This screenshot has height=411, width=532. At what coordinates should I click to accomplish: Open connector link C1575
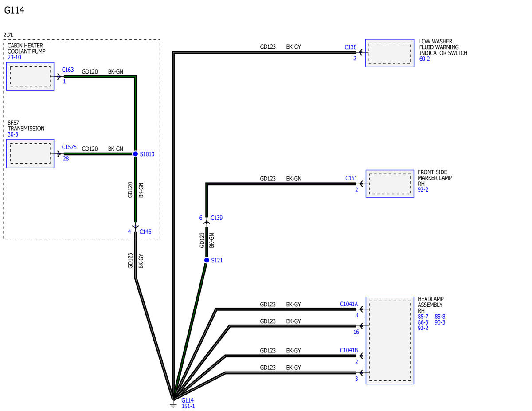tap(69, 147)
